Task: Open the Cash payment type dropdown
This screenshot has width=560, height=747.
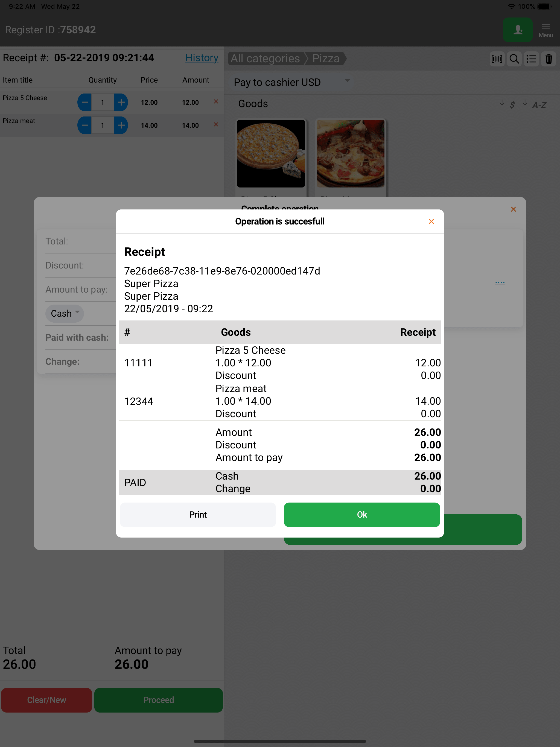Action: click(x=65, y=313)
